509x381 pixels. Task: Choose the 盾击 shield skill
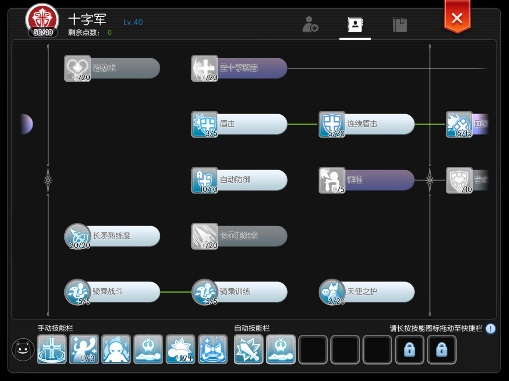click(x=239, y=124)
